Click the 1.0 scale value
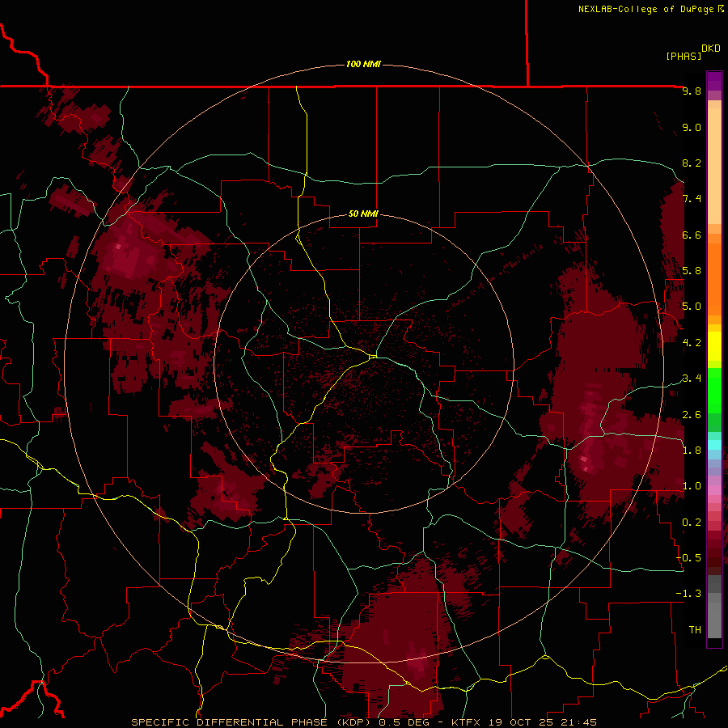This screenshot has height=728, width=728. tap(692, 486)
